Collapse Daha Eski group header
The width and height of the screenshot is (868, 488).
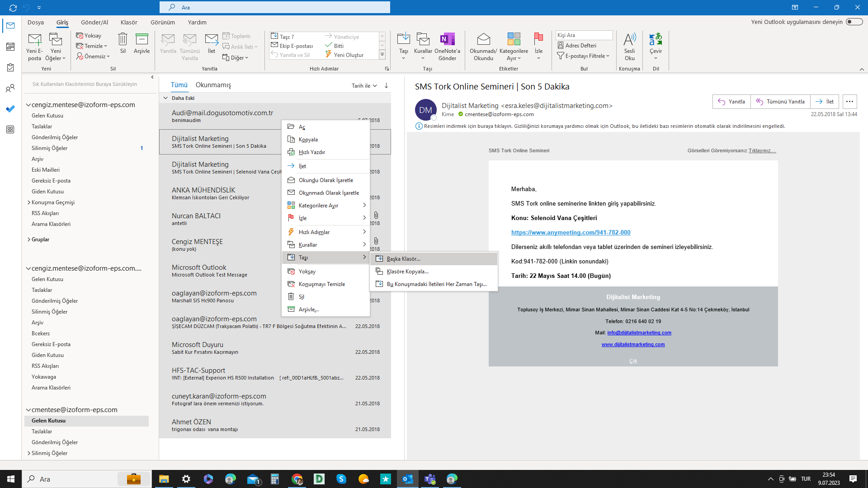pyautogui.click(x=165, y=98)
